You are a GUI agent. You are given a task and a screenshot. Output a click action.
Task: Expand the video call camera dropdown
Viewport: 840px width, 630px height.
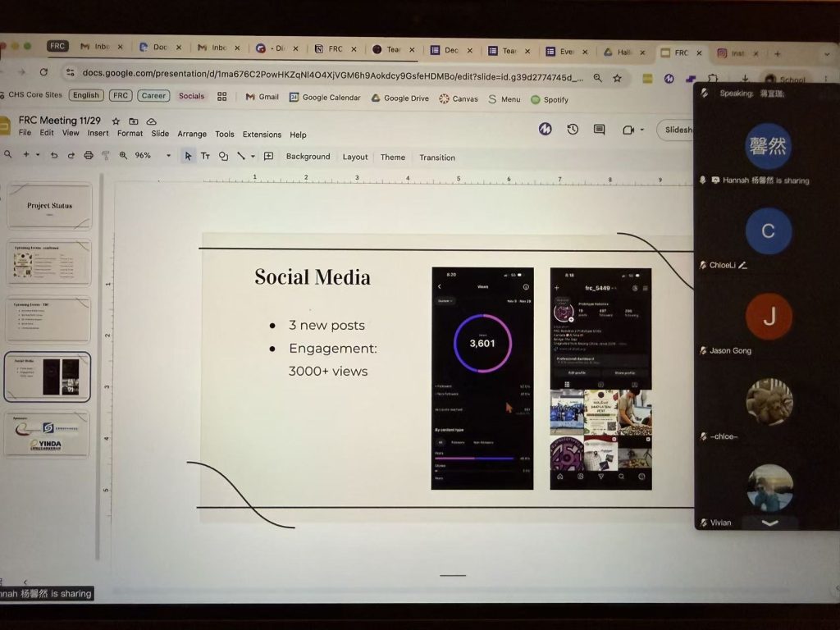[641, 130]
